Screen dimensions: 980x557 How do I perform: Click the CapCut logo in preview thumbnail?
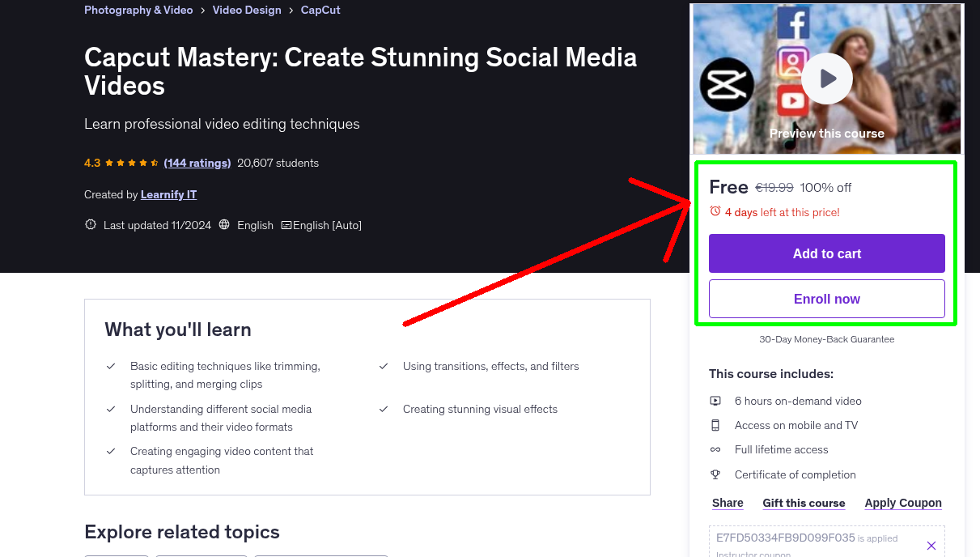coord(727,84)
